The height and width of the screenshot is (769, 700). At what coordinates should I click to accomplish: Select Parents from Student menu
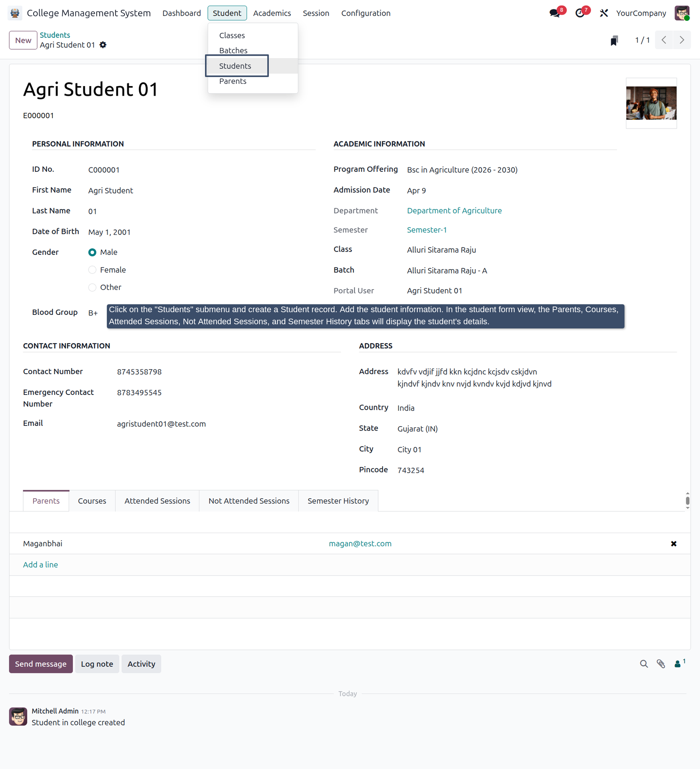233,81
